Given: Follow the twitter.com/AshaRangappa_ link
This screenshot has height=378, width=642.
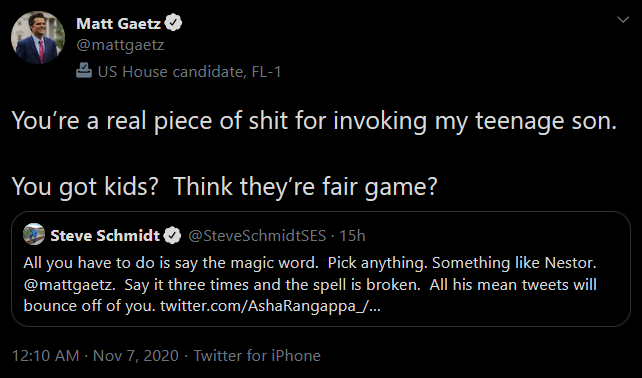Looking at the screenshot, I should [270, 306].
